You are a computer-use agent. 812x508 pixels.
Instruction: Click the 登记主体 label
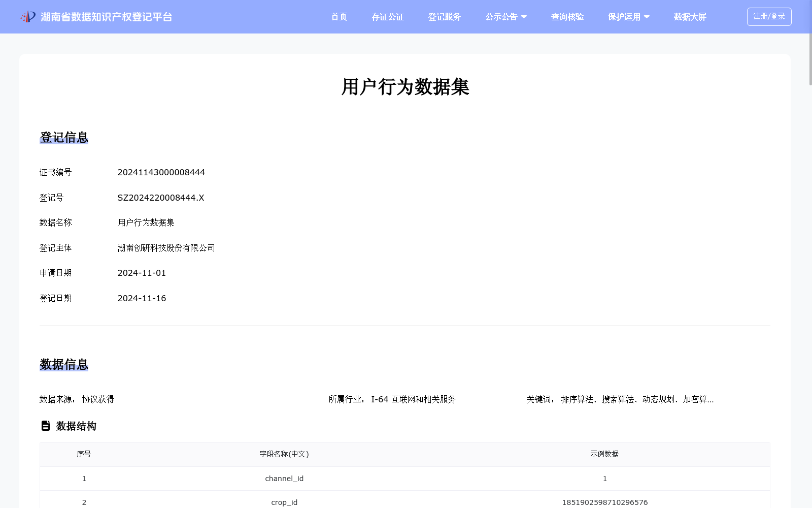[56, 248]
